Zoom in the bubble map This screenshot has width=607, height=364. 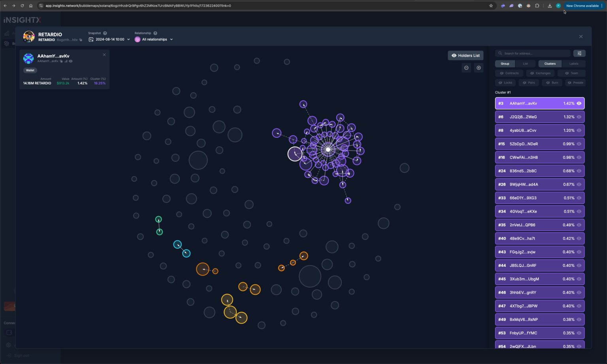pyautogui.click(x=479, y=68)
